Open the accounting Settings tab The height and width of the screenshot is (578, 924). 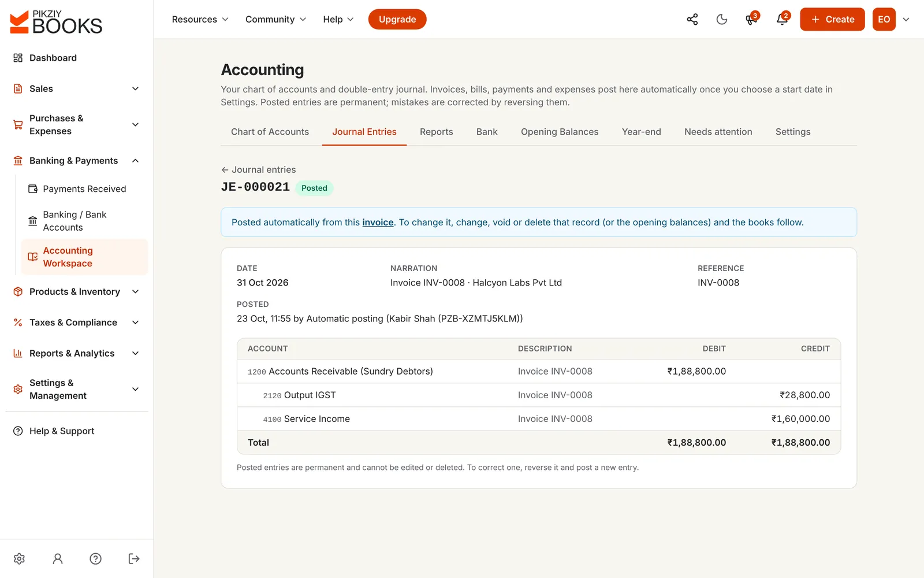point(793,132)
